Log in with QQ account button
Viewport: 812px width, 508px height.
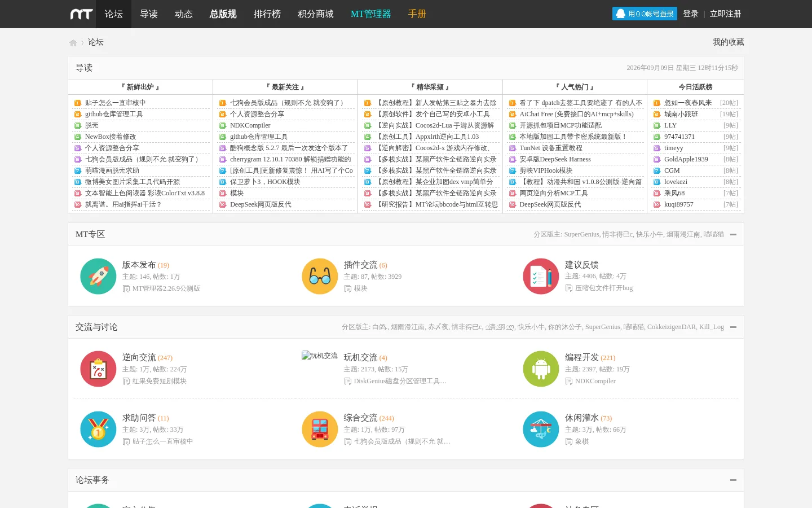tap(645, 14)
